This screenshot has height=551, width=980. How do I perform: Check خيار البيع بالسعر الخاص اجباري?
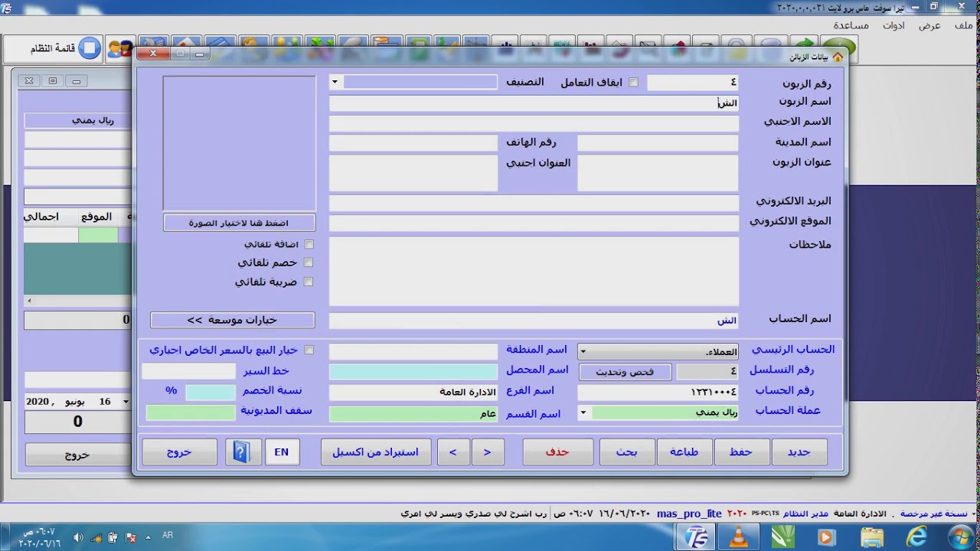click(x=309, y=350)
